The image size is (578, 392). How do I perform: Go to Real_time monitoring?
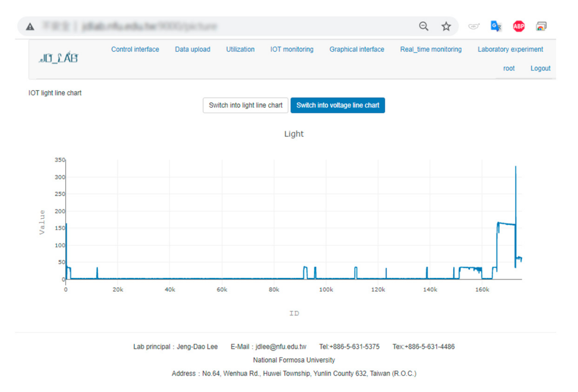click(x=431, y=49)
